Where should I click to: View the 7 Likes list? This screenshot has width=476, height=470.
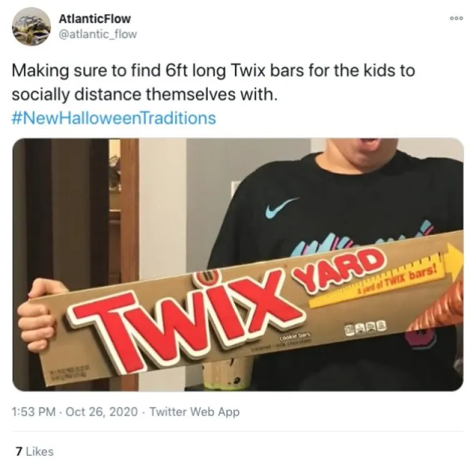(x=34, y=451)
